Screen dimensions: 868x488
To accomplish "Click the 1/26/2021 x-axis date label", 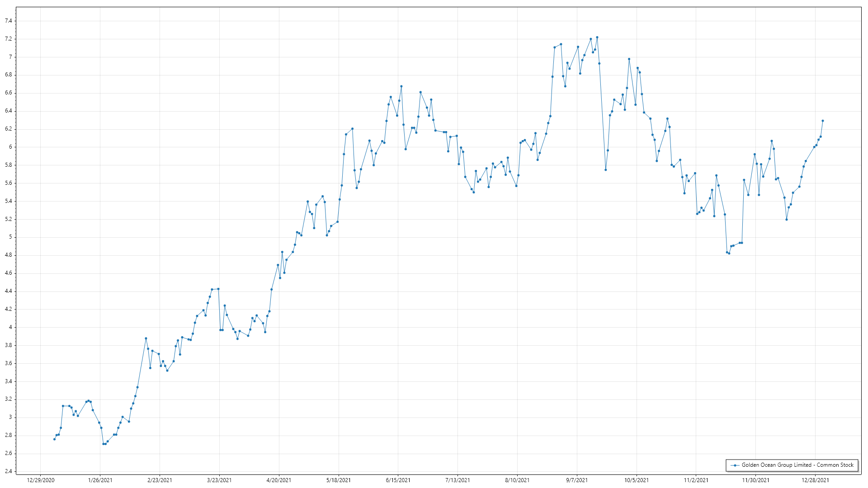I will [100, 480].
